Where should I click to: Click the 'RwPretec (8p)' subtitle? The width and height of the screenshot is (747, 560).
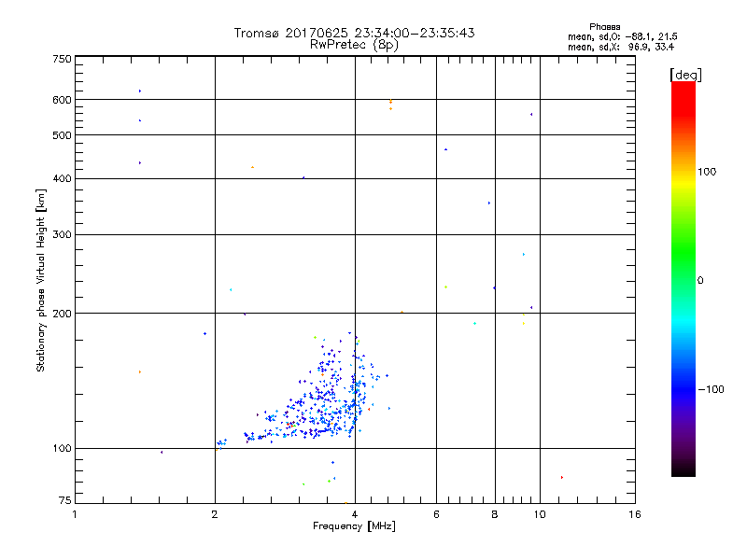[354, 45]
